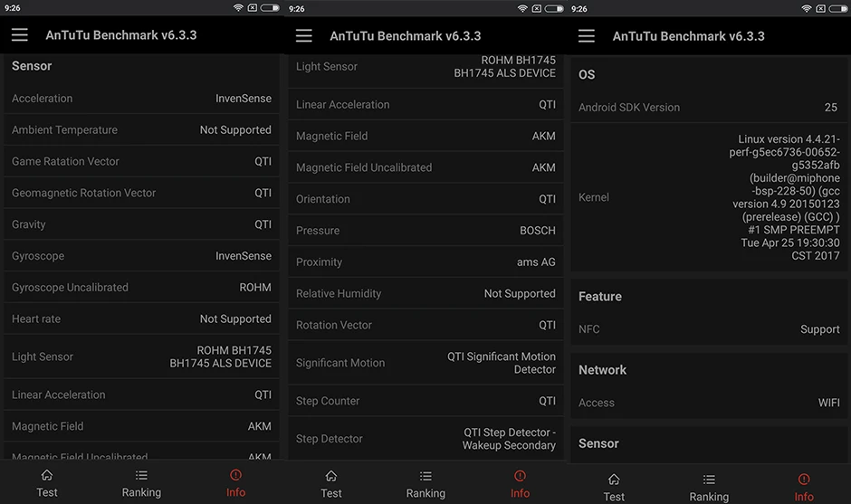Select Access WIFI row
Image resolution: width=851 pixels, height=504 pixels.
[x=709, y=403]
